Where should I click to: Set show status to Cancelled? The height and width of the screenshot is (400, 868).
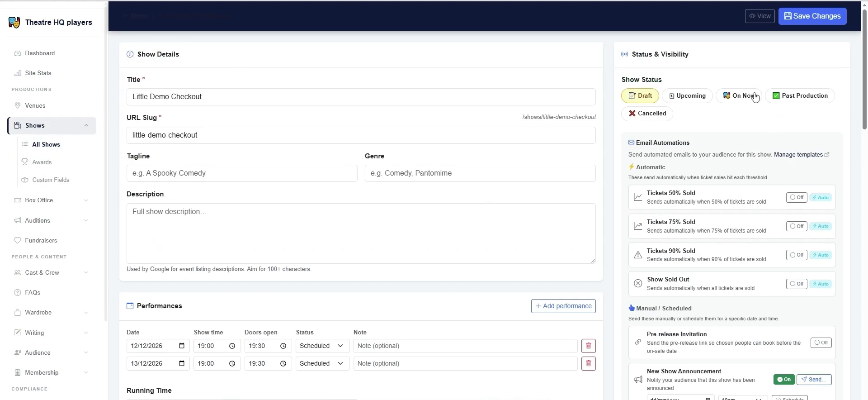(x=647, y=113)
